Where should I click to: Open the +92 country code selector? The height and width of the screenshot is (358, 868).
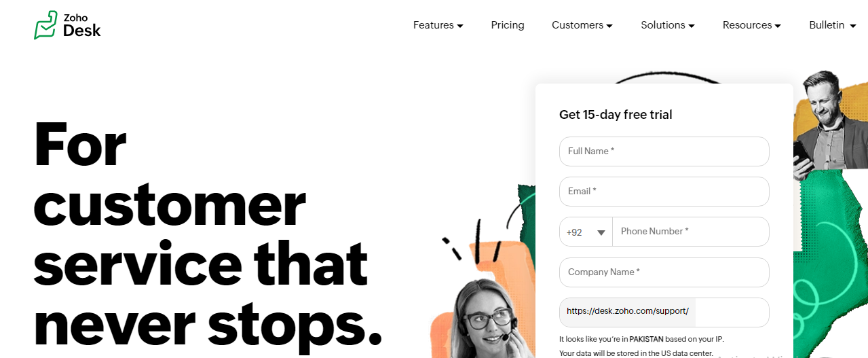(586, 232)
